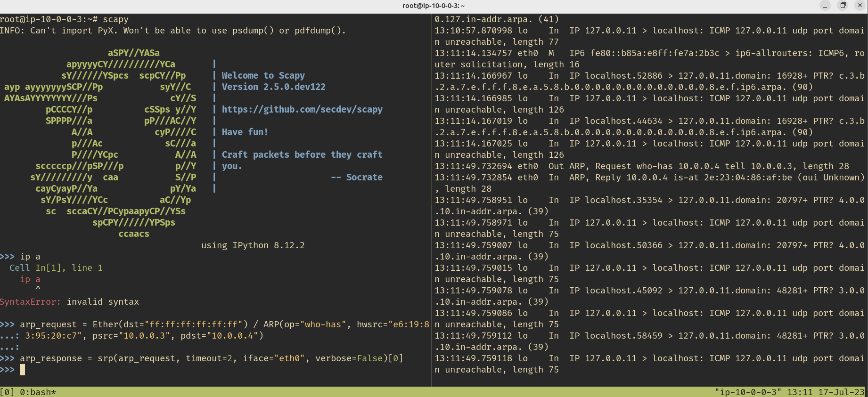Screen dimensions: 868x397
Task: Click the localhost.58459 PTR query line
Action: [650, 341]
